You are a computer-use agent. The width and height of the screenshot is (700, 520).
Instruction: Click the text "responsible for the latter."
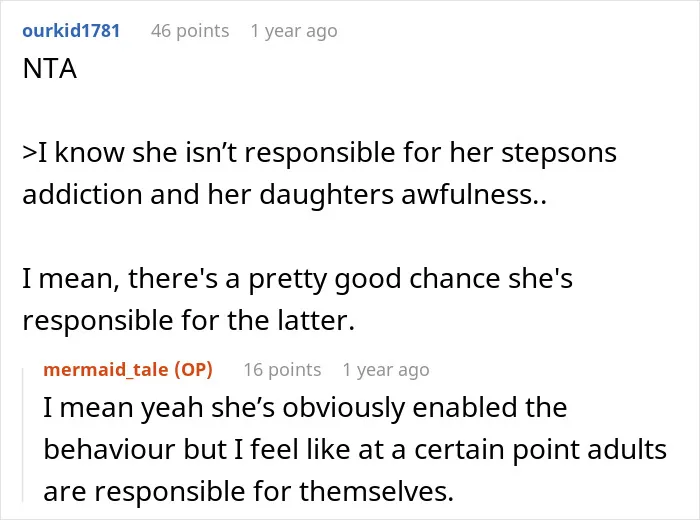click(189, 320)
